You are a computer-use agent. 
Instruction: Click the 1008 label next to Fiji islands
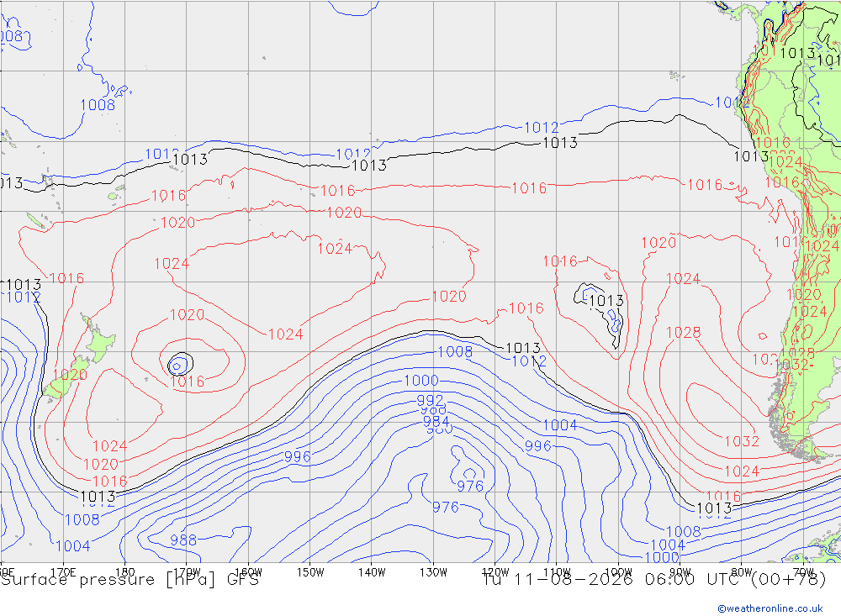[98, 105]
